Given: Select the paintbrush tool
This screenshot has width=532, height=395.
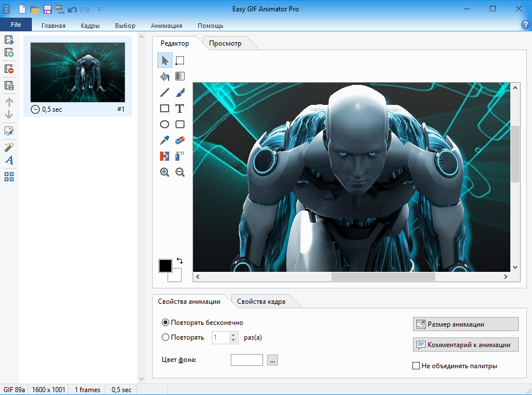Looking at the screenshot, I should click(180, 92).
